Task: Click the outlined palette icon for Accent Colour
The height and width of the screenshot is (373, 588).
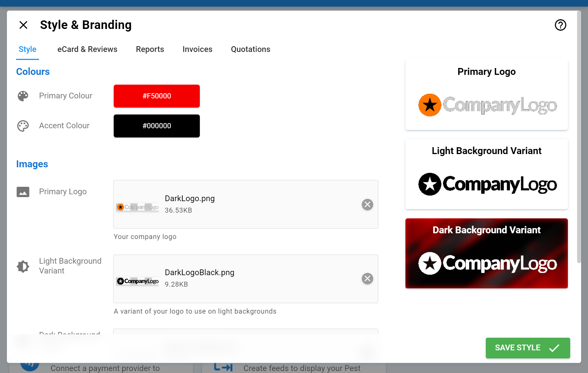Action: (x=23, y=126)
